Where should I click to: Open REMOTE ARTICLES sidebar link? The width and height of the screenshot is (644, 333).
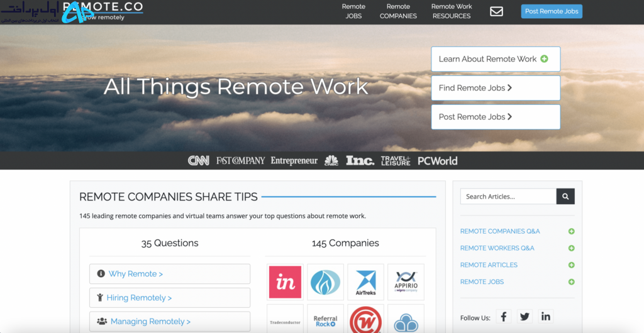pyautogui.click(x=489, y=265)
